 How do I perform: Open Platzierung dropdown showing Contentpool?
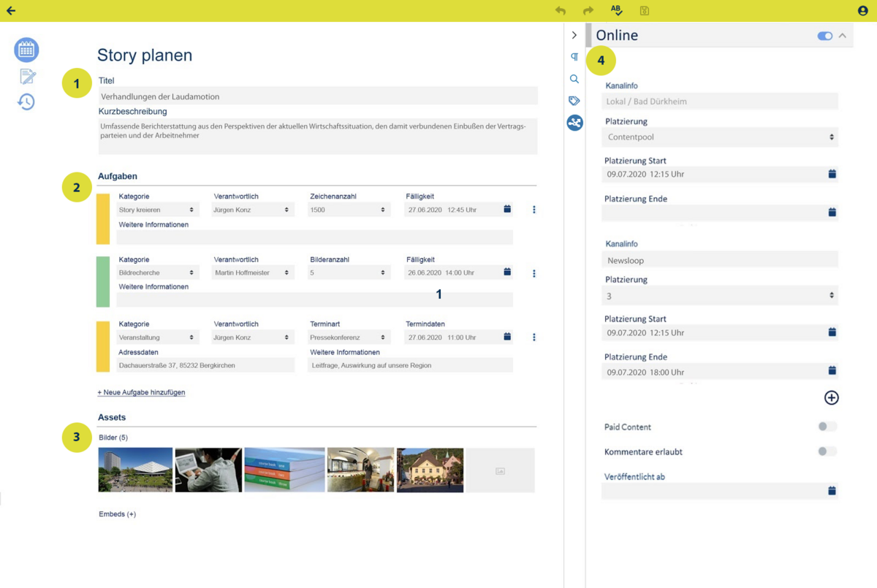click(720, 137)
